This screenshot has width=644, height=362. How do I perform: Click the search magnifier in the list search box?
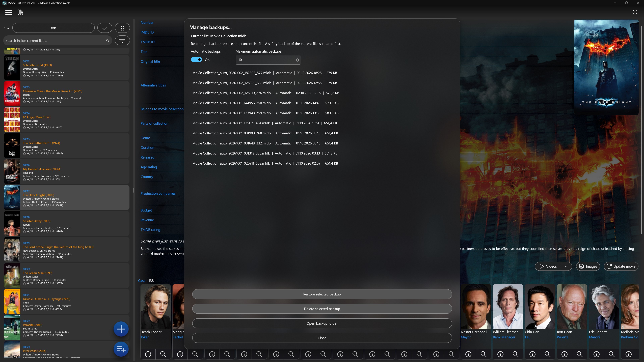[x=108, y=40]
